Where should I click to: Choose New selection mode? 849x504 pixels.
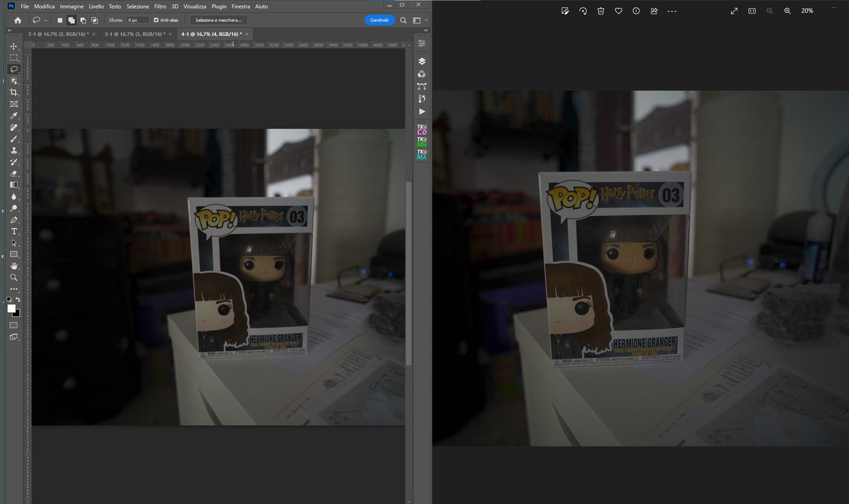point(60,21)
